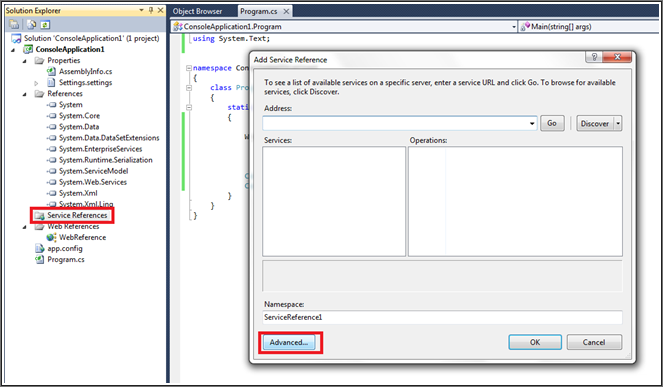Select System.Runtime.Serialization reference

[x=105, y=160]
